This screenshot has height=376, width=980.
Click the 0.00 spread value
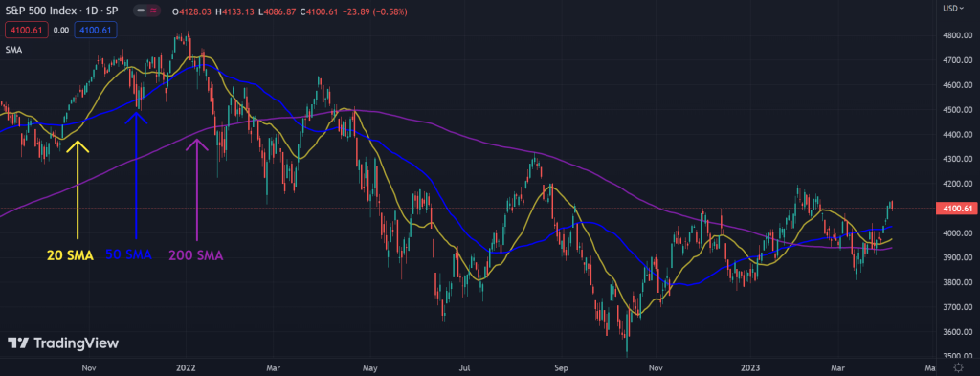point(61,30)
